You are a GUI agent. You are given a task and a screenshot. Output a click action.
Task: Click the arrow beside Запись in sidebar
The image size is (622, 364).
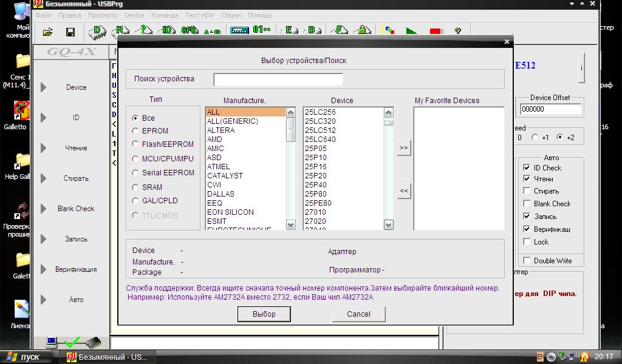pos(43,239)
